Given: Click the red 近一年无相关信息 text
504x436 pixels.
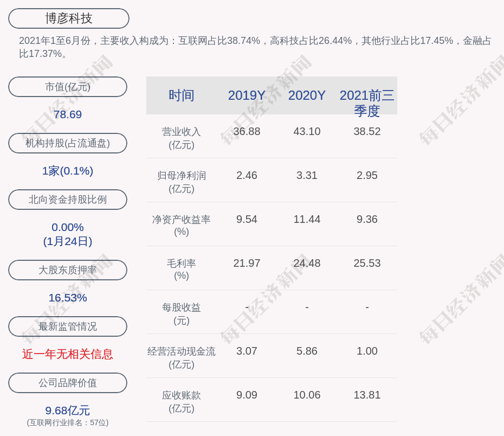Looking at the screenshot, I should [68, 354].
